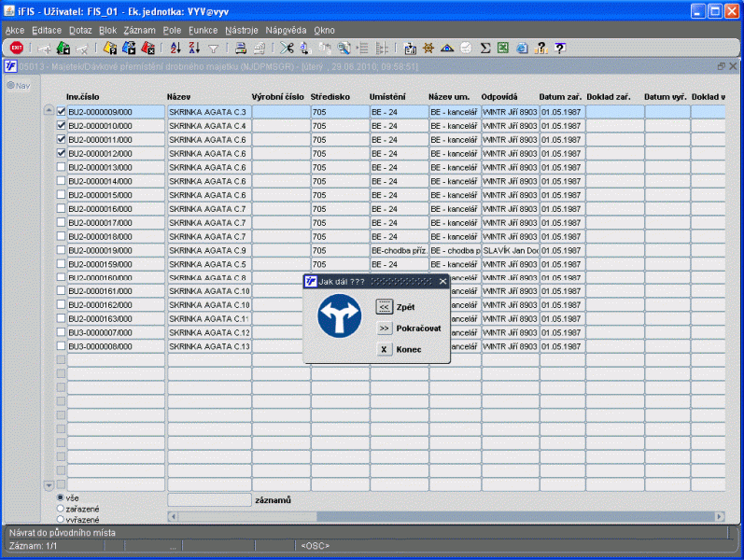Click the calendar icon in toolbar

click(410, 48)
